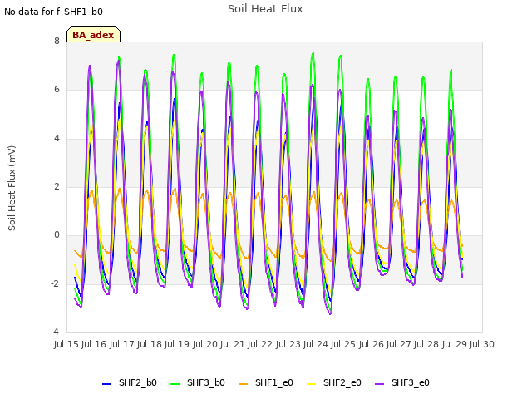
Task: Click the y-axis value 2
Action: 57,186
